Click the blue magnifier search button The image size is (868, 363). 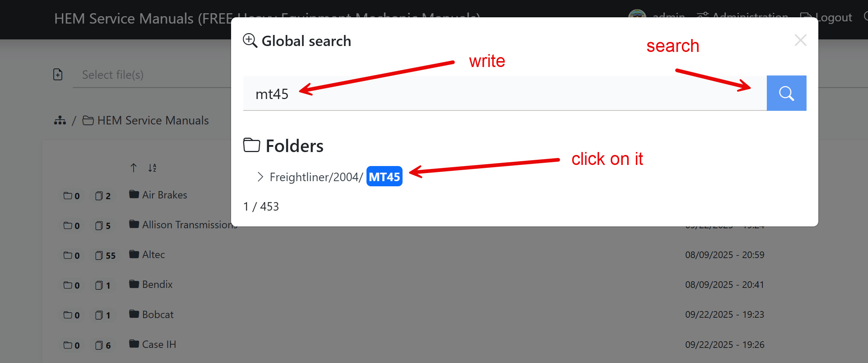click(786, 93)
